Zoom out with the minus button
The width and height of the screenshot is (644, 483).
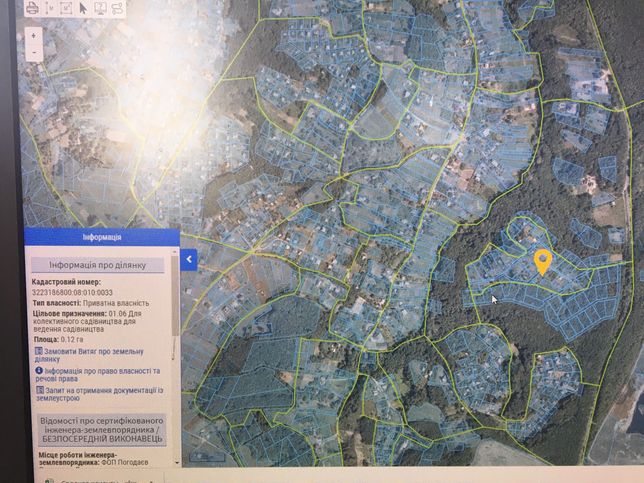click(x=34, y=53)
